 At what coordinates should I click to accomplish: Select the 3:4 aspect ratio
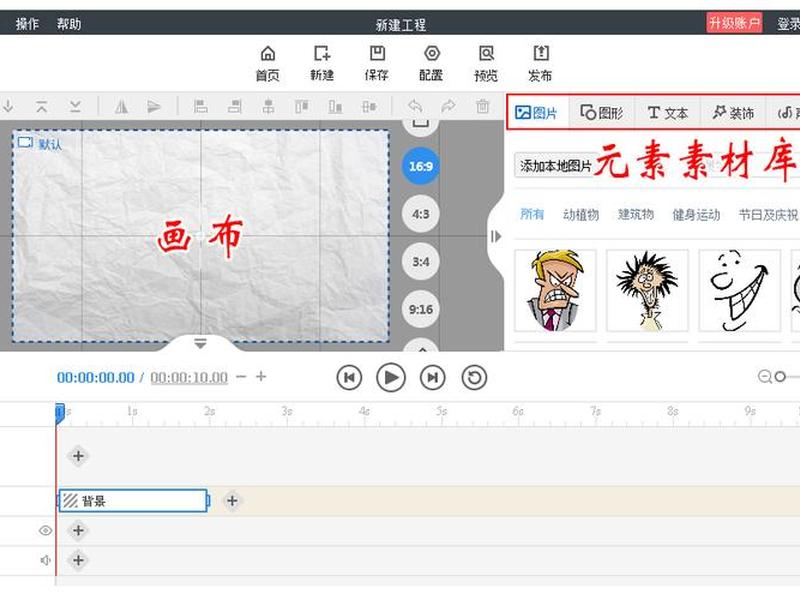coord(421,262)
